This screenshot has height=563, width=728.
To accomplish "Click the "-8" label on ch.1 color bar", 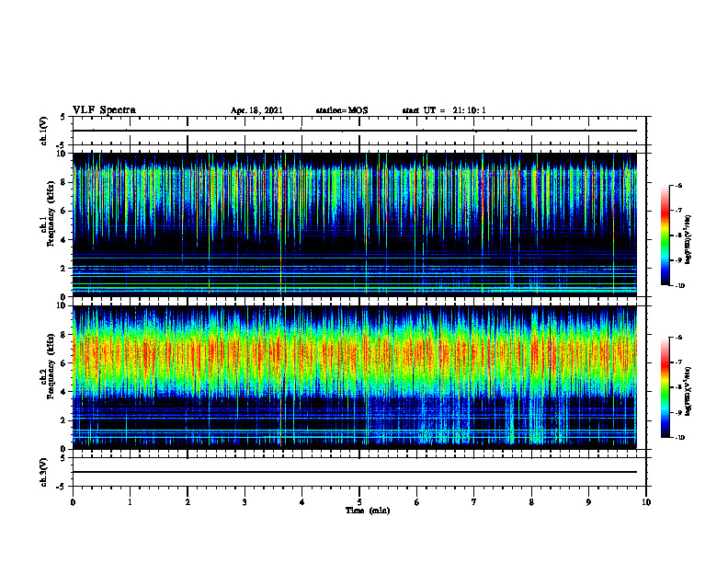I will pyautogui.click(x=678, y=236).
